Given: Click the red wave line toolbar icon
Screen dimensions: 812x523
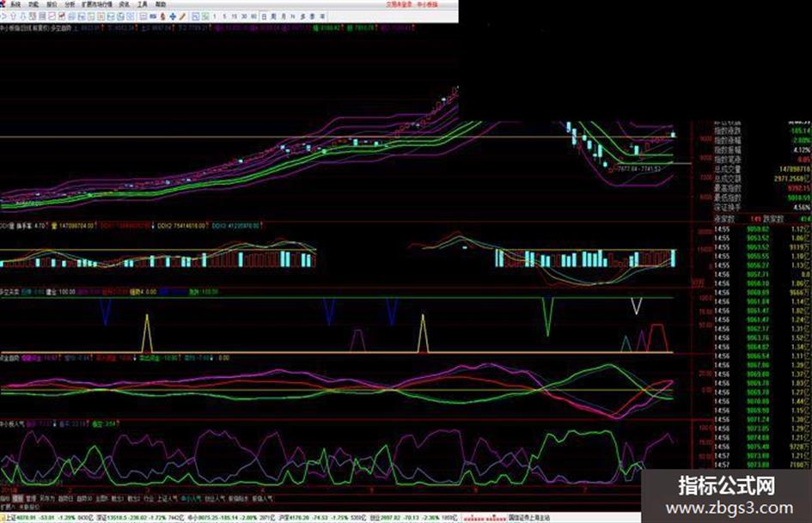Looking at the screenshot, I should pos(52,16).
